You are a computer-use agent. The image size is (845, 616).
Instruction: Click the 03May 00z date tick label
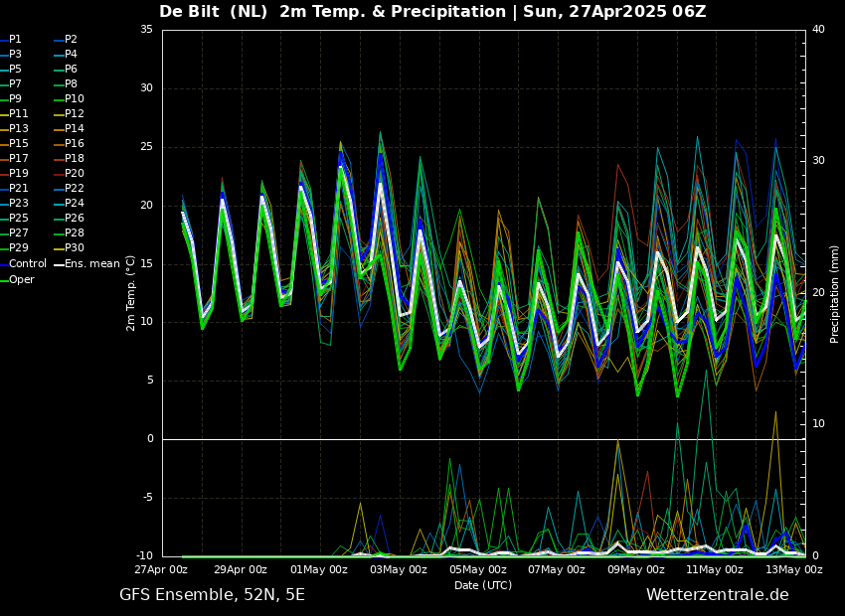coord(399,570)
